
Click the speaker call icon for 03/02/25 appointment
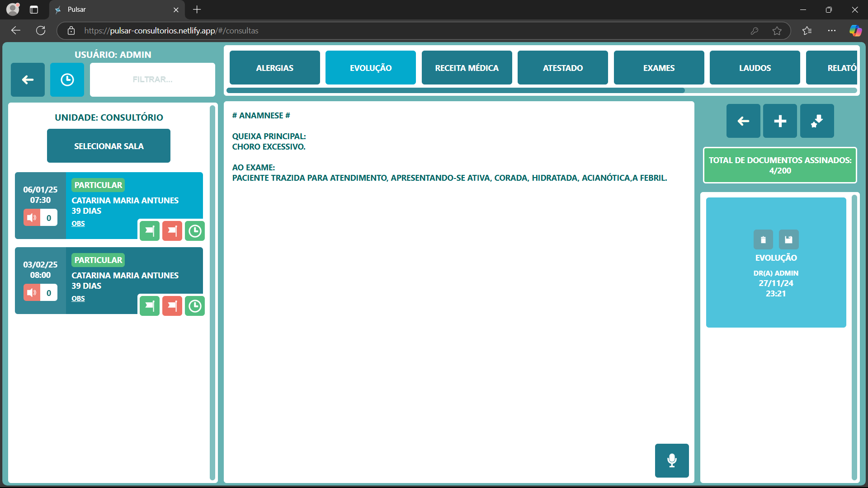point(32,293)
